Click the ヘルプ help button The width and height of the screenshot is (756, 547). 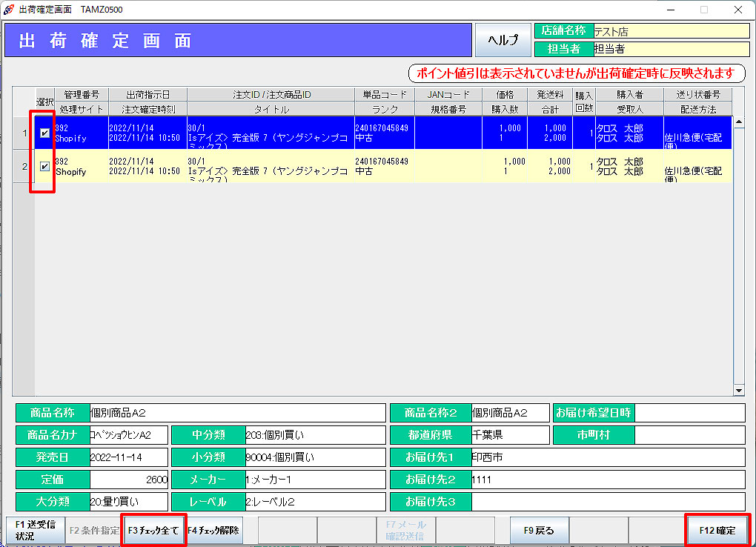pyautogui.click(x=503, y=40)
